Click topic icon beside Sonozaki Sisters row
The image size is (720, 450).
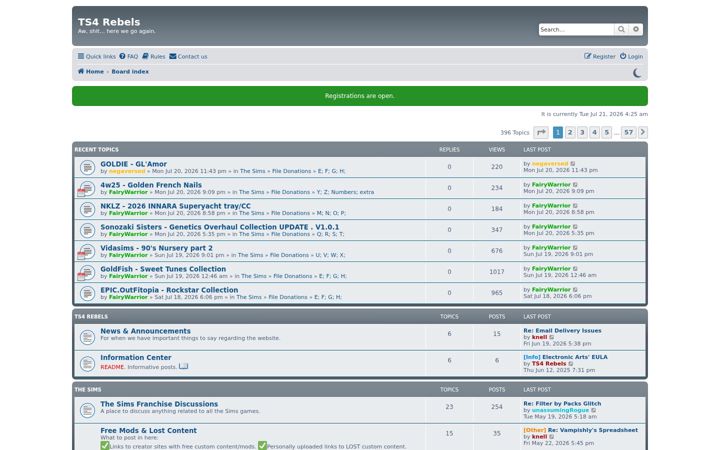coord(87,231)
